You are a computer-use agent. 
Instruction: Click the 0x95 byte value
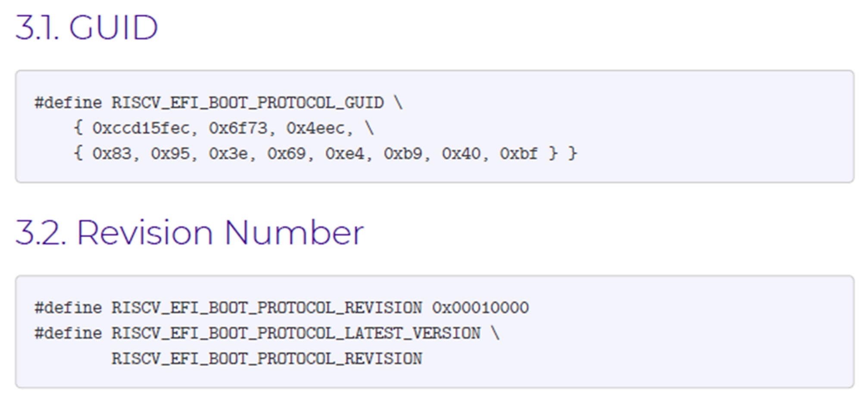[170, 154]
